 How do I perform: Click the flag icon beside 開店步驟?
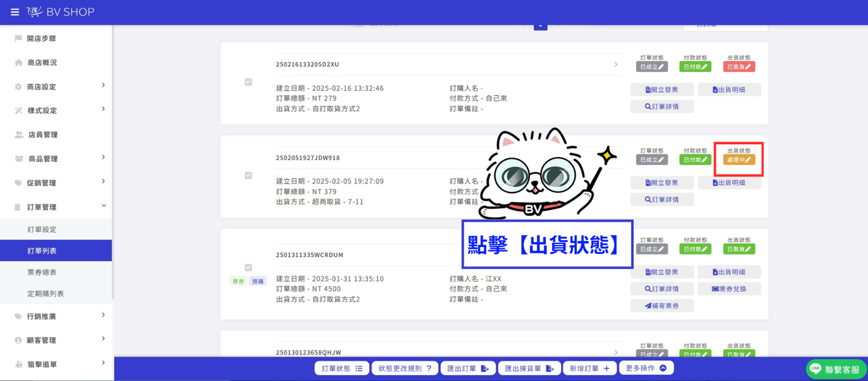pos(18,39)
